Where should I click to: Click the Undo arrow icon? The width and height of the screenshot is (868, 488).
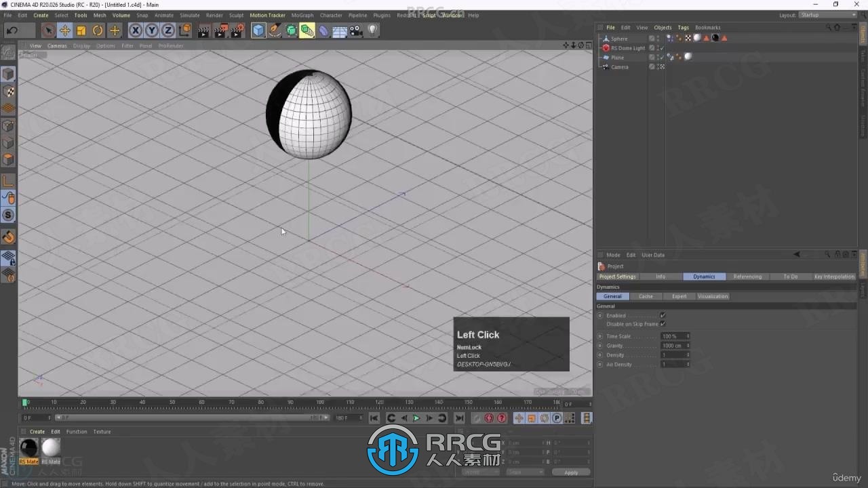coord(12,30)
